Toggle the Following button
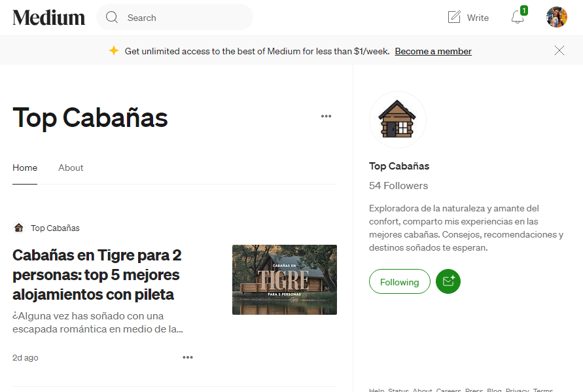Image resolution: width=583 pixels, height=392 pixels. pyautogui.click(x=400, y=281)
